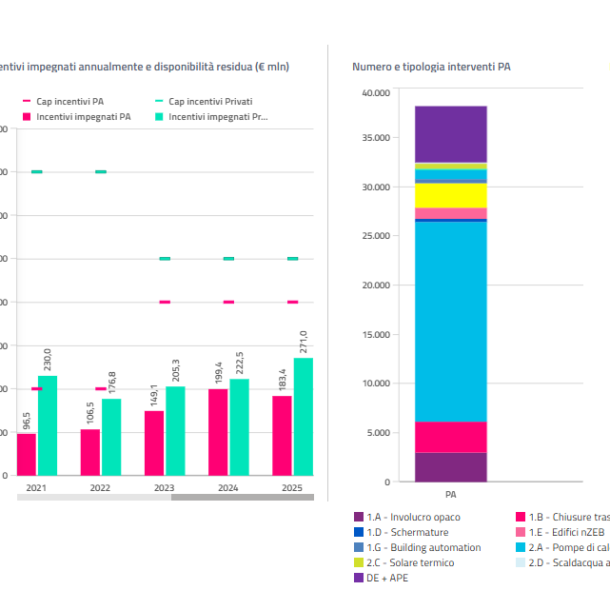610x610 pixels.
Task: Click the 1.G Building automation legend swatch
Action: (358, 547)
